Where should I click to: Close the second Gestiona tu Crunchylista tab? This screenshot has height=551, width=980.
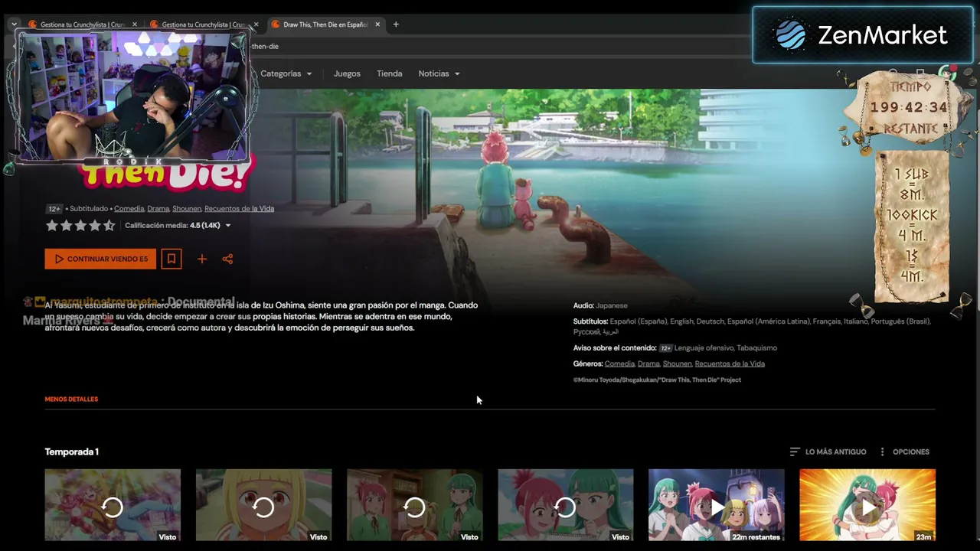(256, 24)
